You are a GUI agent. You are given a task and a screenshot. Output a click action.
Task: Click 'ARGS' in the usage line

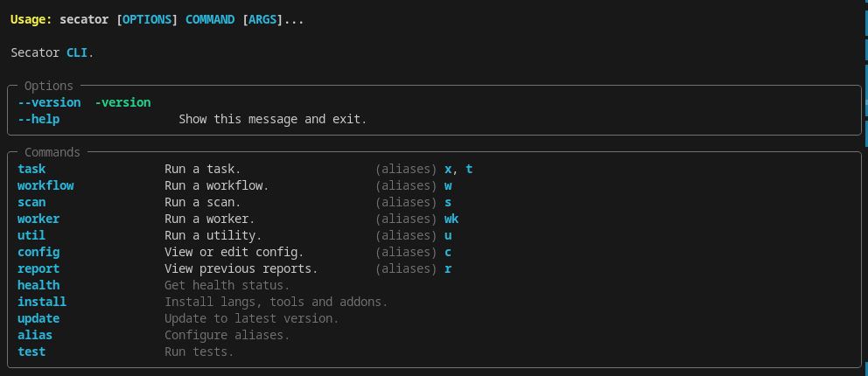pyautogui.click(x=263, y=20)
